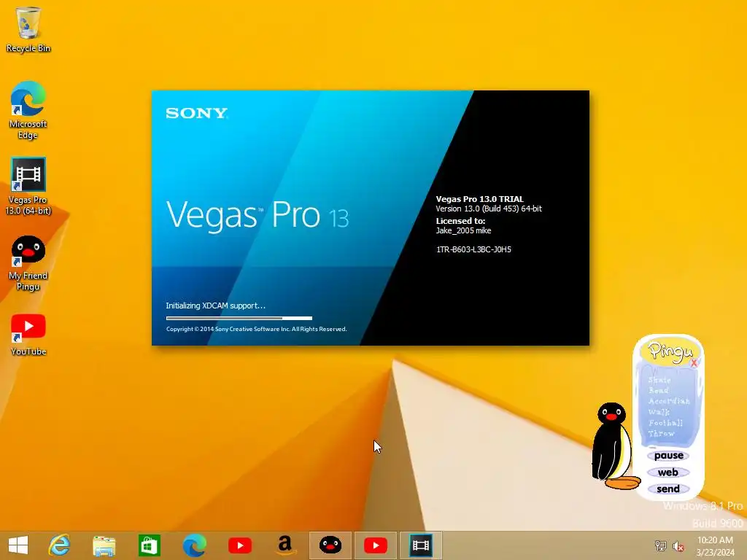Screen dimensions: 747x560
Task: Click the pause button on Pingu widget
Action: 668,456
